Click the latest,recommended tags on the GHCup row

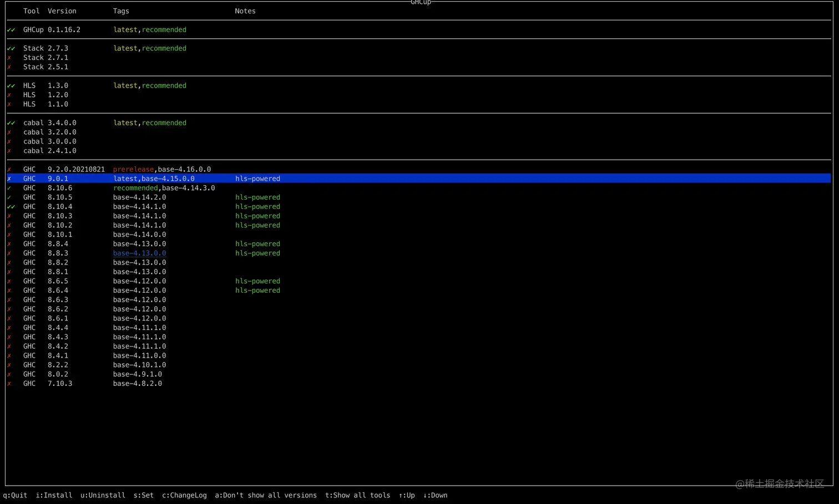pyautogui.click(x=150, y=30)
